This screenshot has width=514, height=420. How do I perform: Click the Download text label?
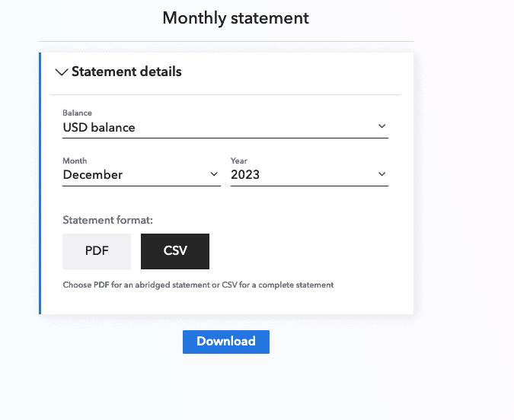point(226,342)
